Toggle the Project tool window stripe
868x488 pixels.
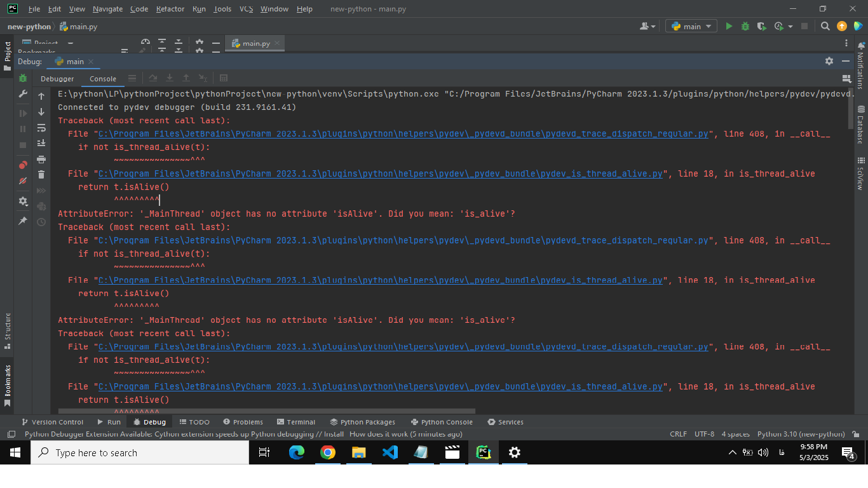(x=7, y=56)
